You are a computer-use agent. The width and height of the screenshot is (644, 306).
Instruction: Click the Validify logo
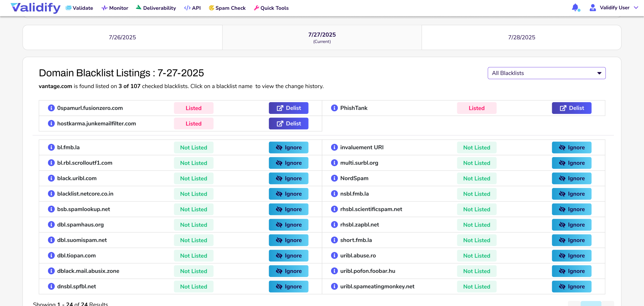point(36,7)
